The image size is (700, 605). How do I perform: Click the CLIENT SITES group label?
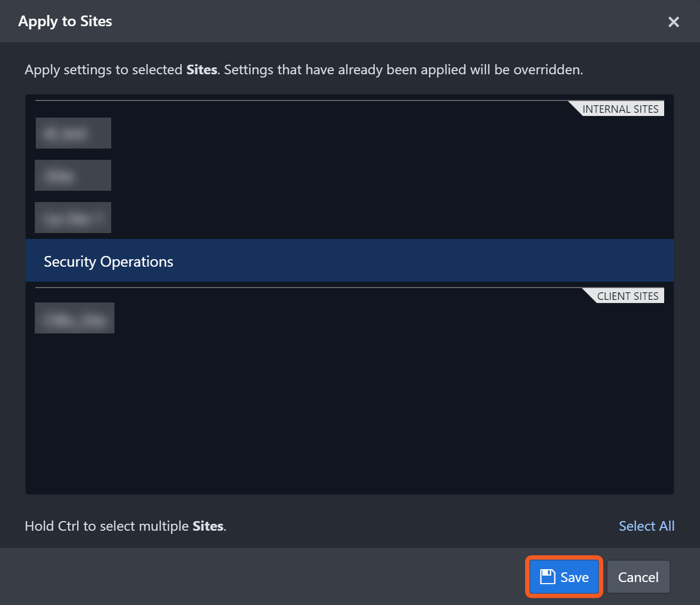[627, 296]
